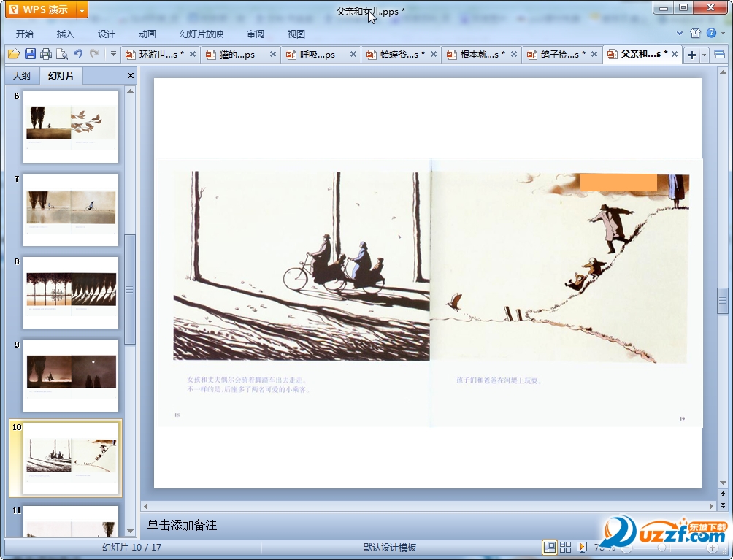Close the 呼吸...ps document tab

[353, 54]
